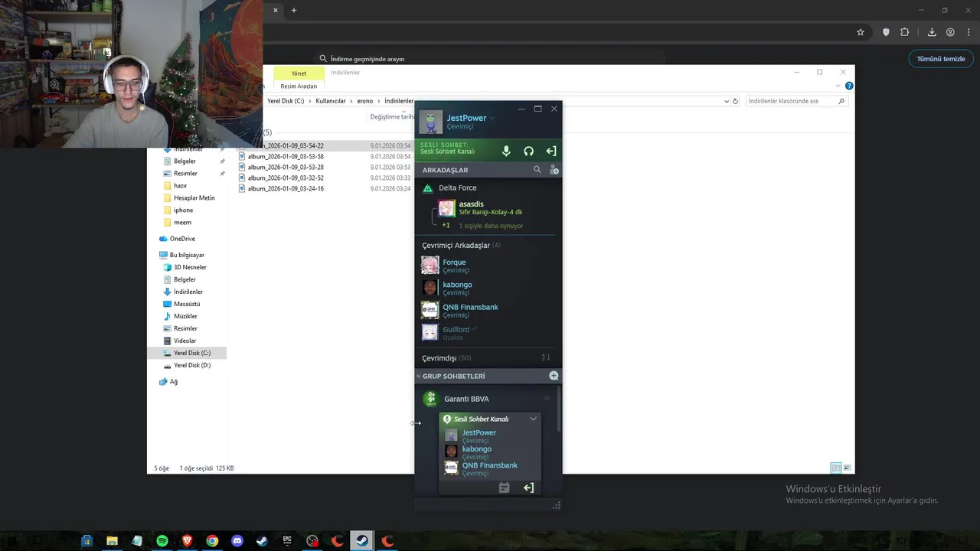Open JestPower profile avatar at top
Viewport: 980px width, 551px height.
[x=430, y=122]
